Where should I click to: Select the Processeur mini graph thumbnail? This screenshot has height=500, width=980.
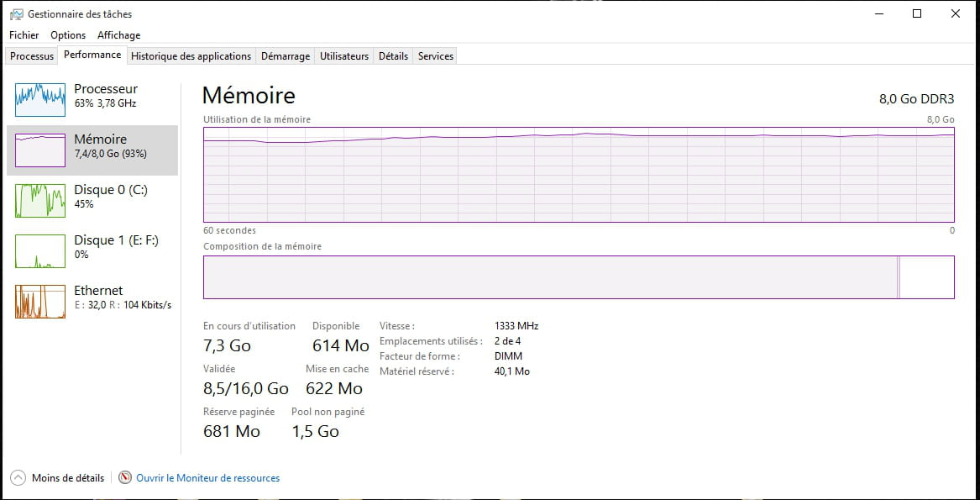coord(39,99)
